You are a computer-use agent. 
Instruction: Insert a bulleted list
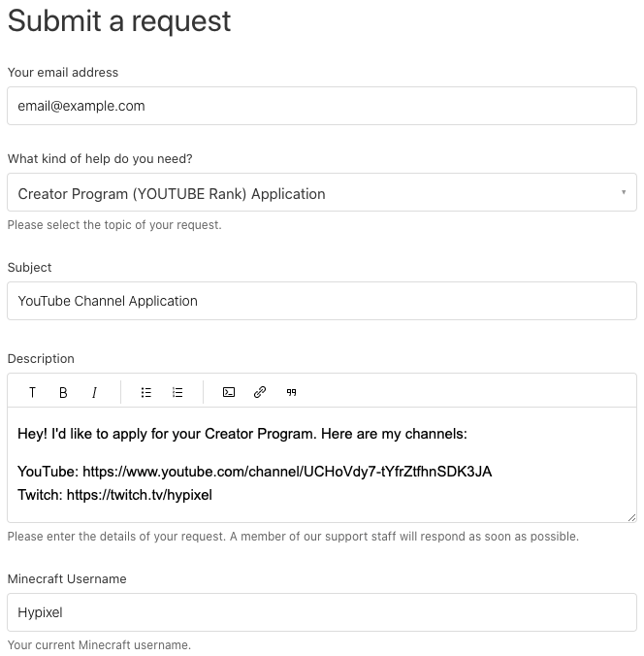(145, 392)
